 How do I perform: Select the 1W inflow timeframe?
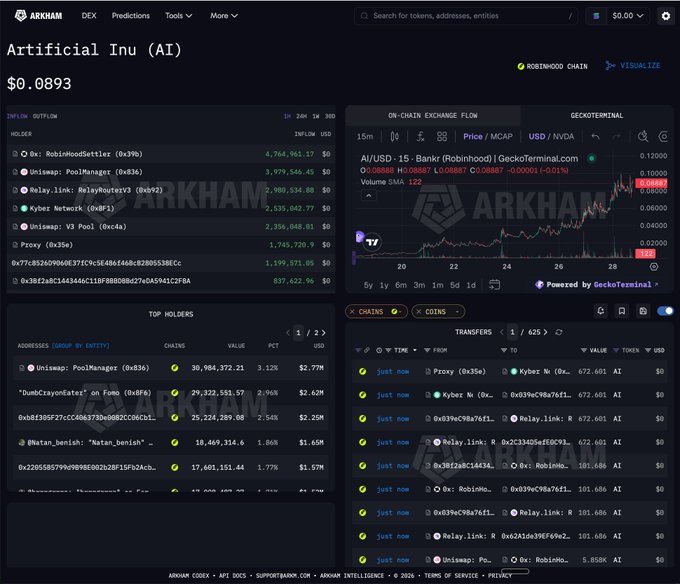(316, 116)
